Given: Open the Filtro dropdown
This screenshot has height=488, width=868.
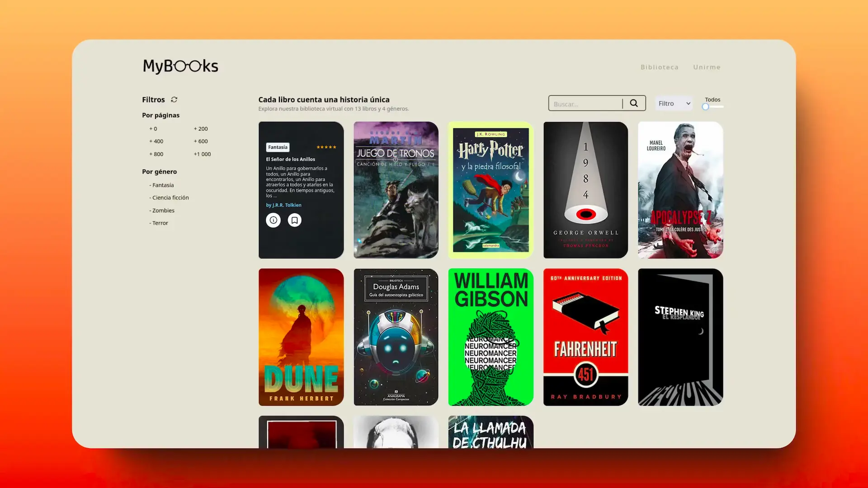Looking at the screenshot, I should (673, 103).
